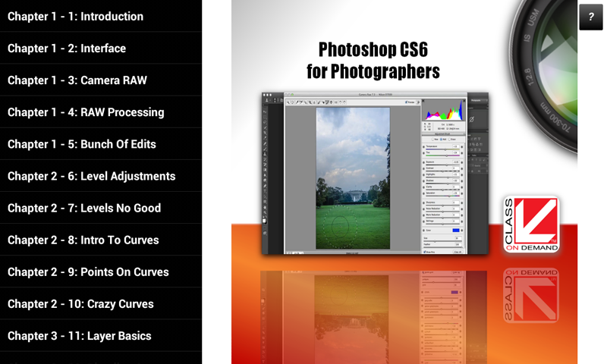This screenshot has width=607, height=364.
Task: Open Chapter 1 - 2: Interface
Action: tap(101, 48)
